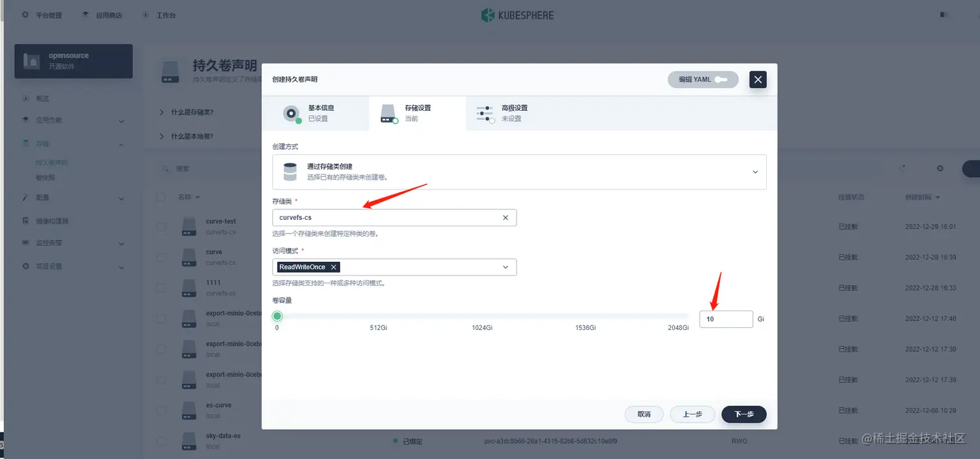Sort by the 名称 column arrow
The height and width of the screenshot is (459, 980).
[x=197, y=197]
